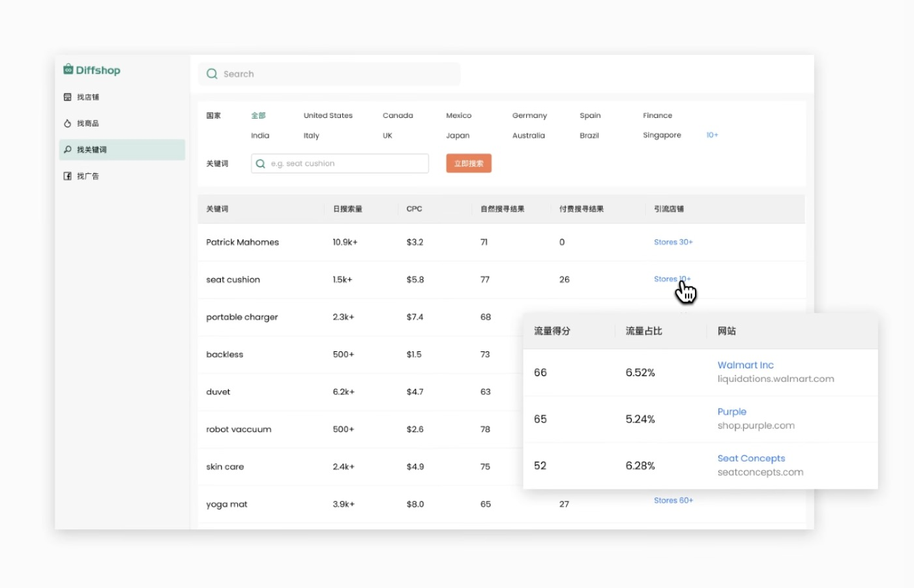Open Stores 30+ for Patrick Mahomes
914x588 pixels.
pos(673,242)
